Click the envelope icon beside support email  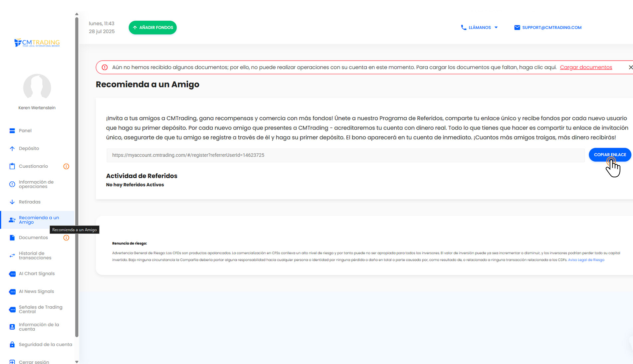click(x=517, y=28)
